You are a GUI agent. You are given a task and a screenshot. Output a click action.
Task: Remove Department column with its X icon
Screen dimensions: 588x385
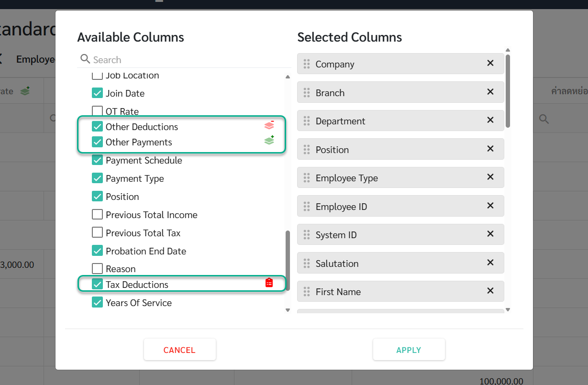point(490,120)
